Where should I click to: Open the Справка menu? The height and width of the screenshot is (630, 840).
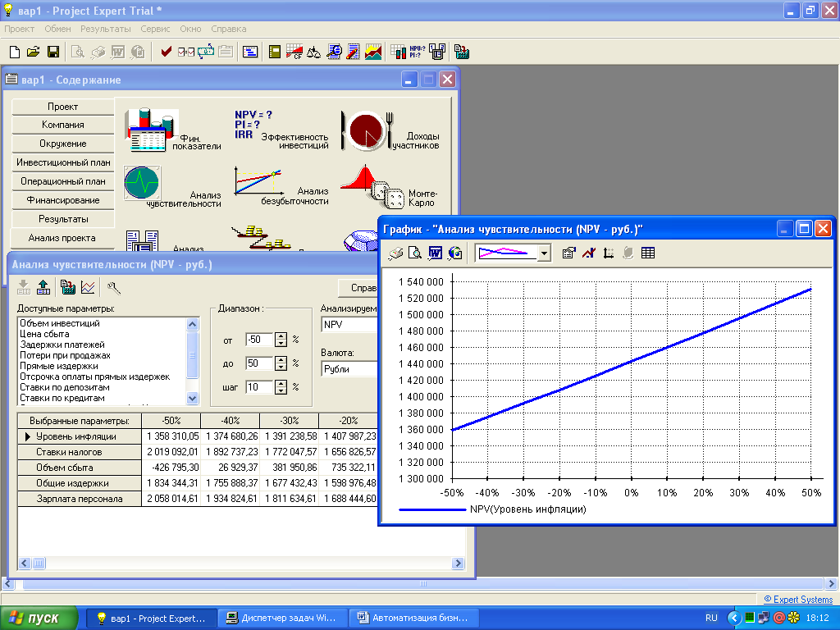(x=229, y=29)
